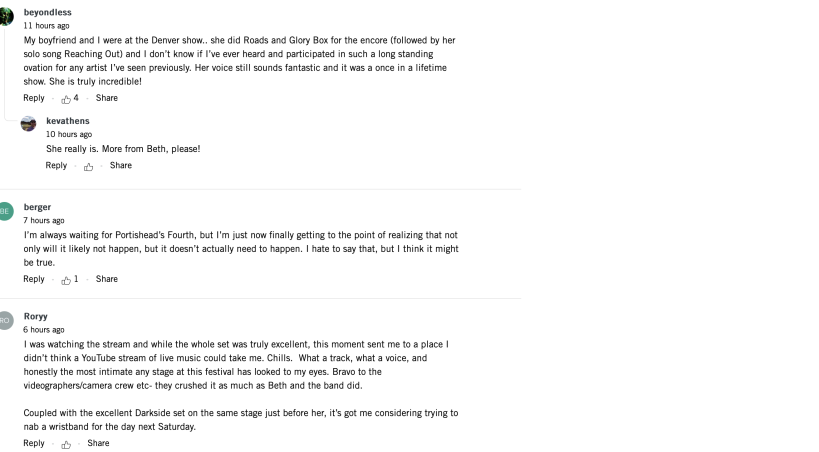Image resolution: width=819 pixels, height=452 pixels.
Task: Reply to kevathens's comment
Action: (x=56, y=166)
